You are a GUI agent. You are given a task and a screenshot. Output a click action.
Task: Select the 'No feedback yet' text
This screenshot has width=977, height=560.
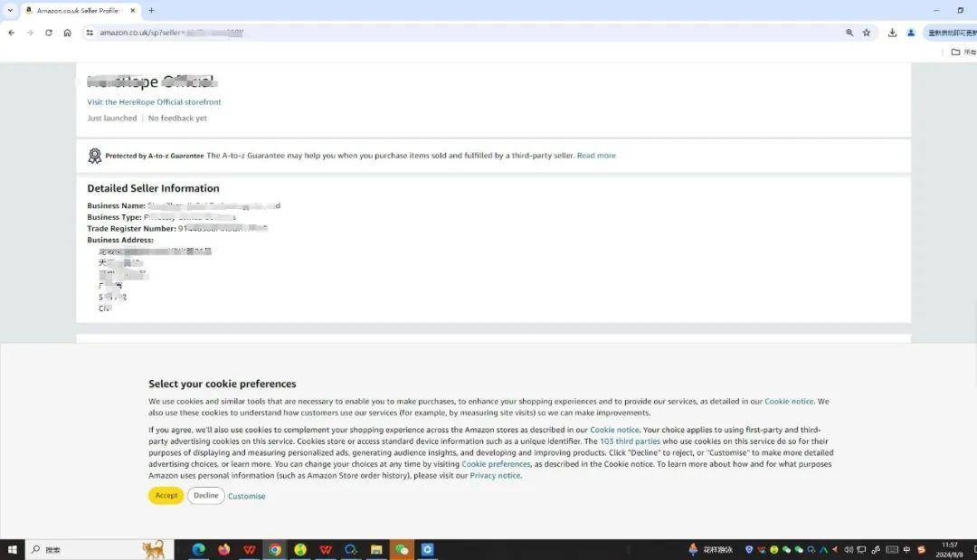(177, 119)
